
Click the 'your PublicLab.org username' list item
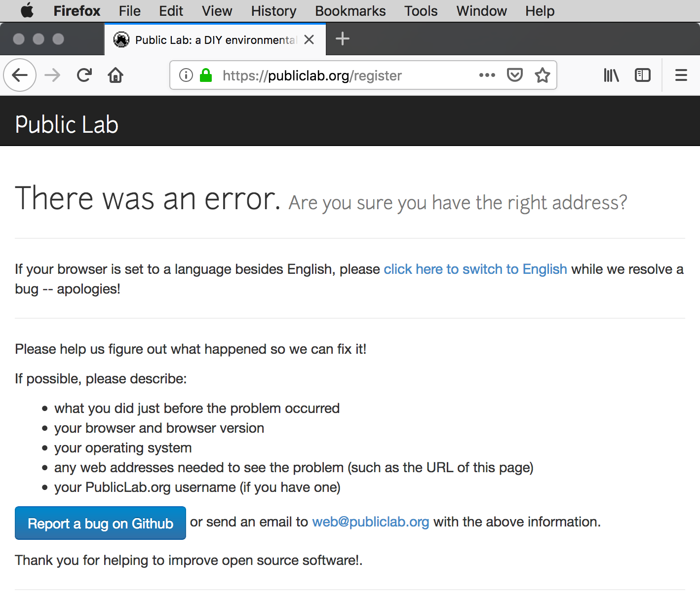197,487
